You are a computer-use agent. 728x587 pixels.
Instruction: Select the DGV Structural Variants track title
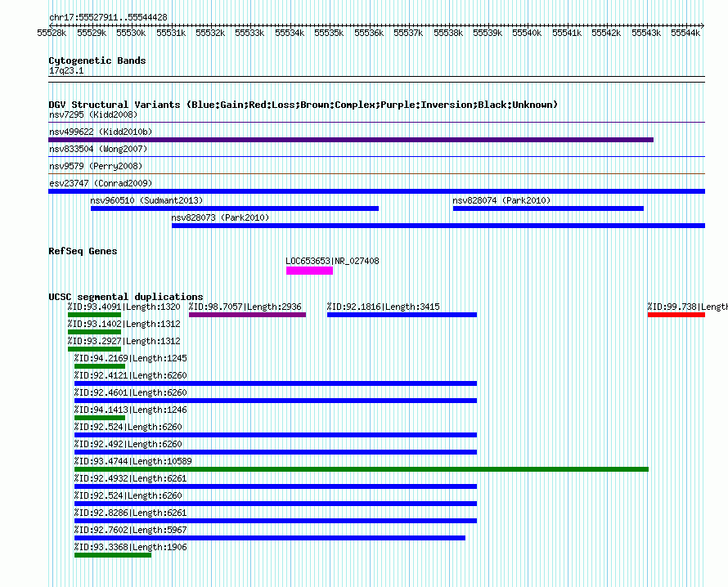coord(303,105)
